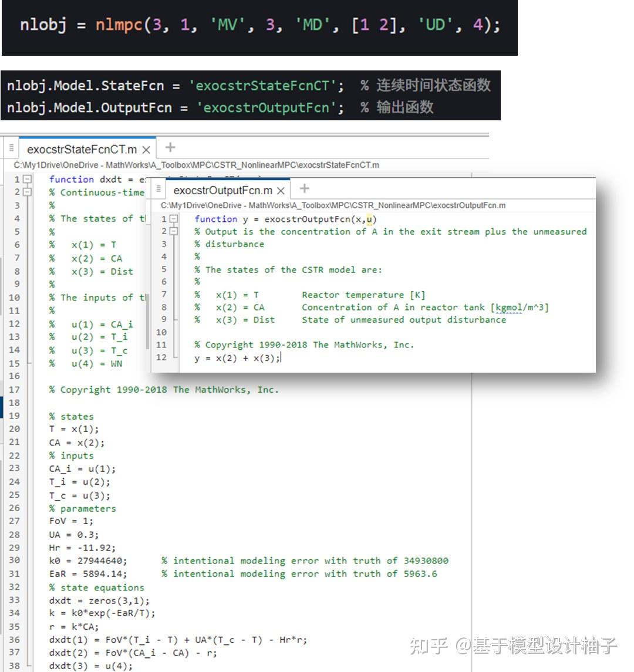Click 'nlobj.Model.OutputFcn' assignment line

click(x=176, y=107)
